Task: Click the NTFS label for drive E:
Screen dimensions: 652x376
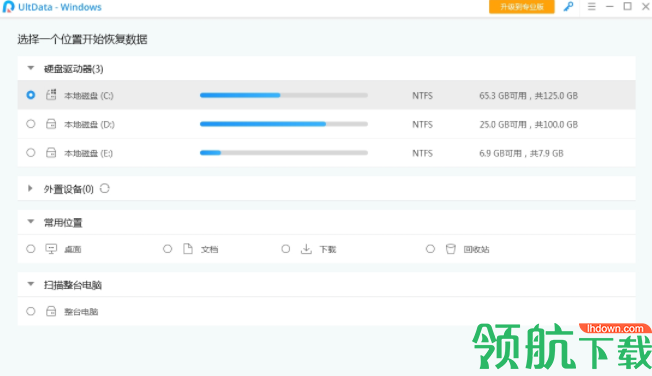Action: click(422, 153)
